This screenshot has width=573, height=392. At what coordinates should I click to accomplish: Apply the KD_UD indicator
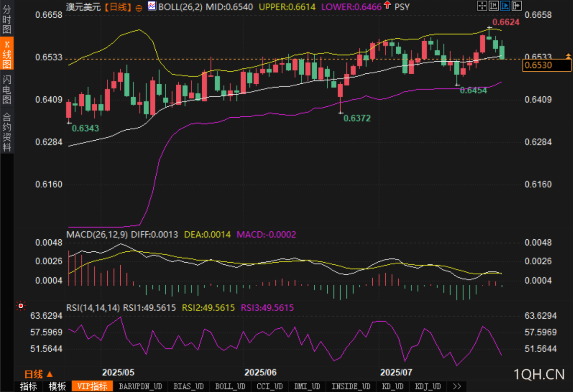[392, 386]
